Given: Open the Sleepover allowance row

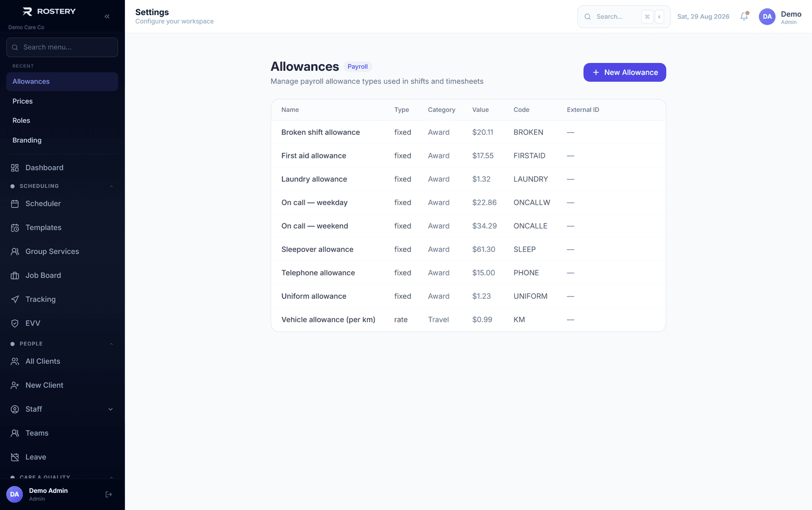Looking at the screenshot, I should point(468,249).
